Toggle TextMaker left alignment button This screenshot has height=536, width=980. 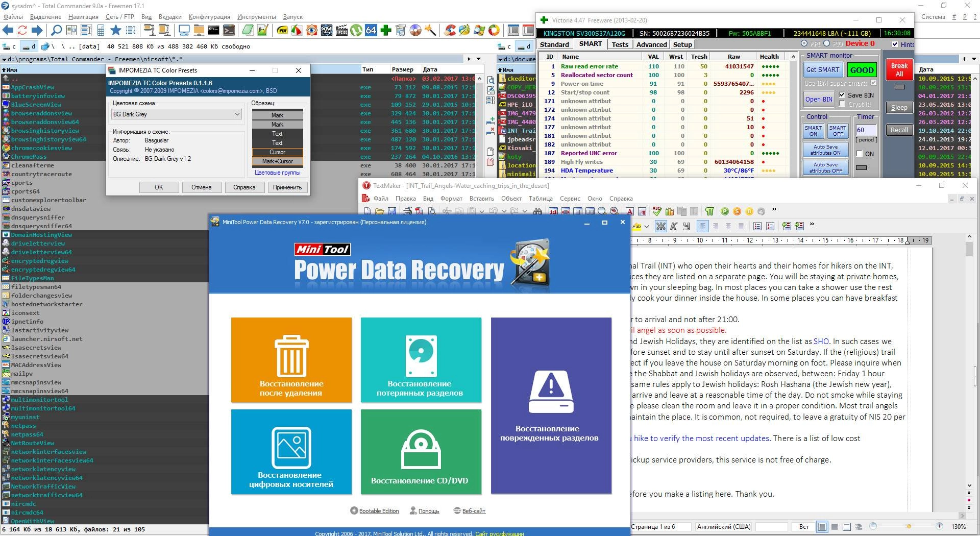point(703,226)
